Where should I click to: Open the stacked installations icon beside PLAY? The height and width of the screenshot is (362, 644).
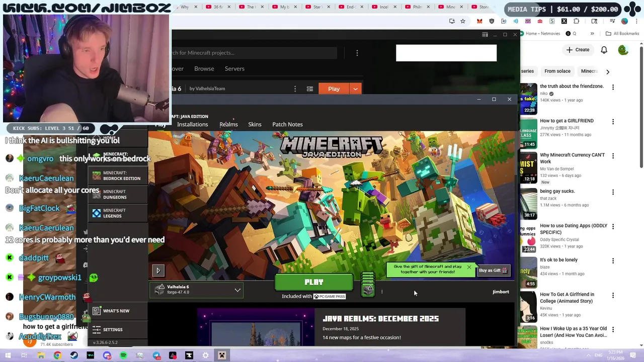point(368,285)
